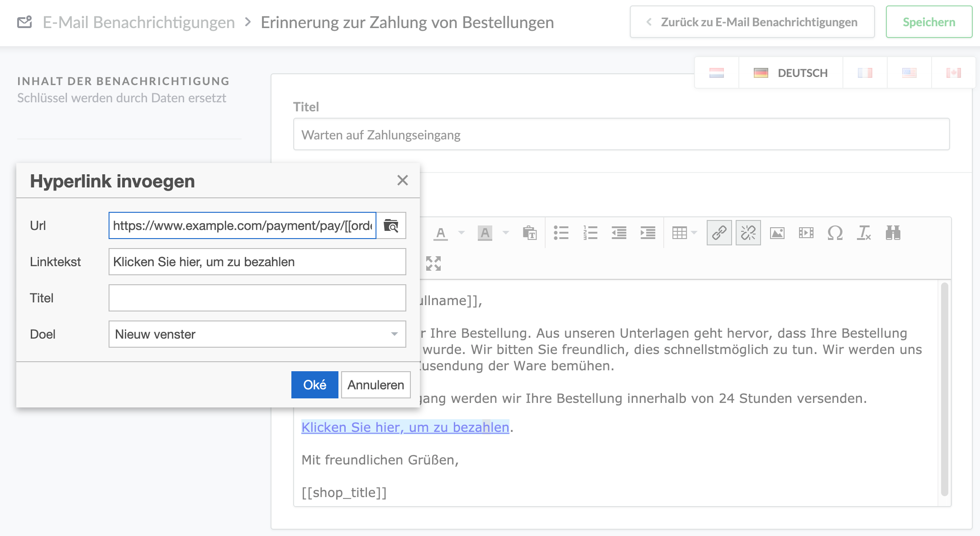Viewport: 980px width, 536px height.
Task: Click the Linktekst input field
Action: 257,262
